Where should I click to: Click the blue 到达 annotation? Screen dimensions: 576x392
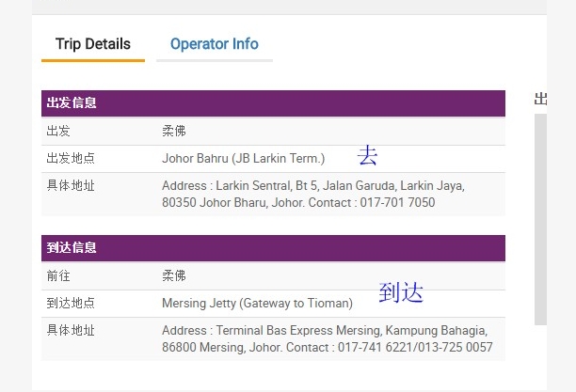click(401, 292)
